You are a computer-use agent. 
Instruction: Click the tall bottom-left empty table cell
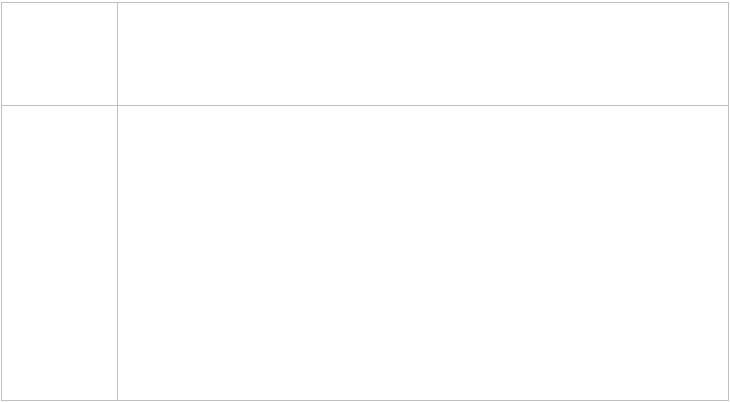[x=60, y=253]
